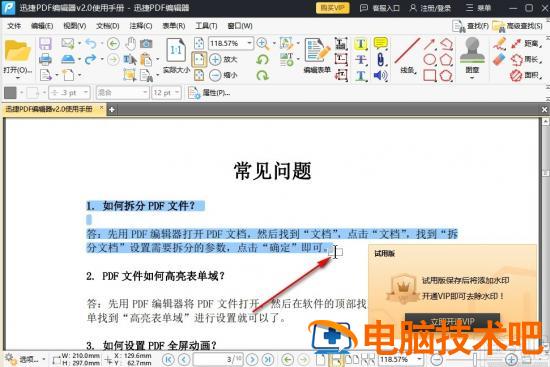
Task: Click the printer icon to print
Action: 45,59
